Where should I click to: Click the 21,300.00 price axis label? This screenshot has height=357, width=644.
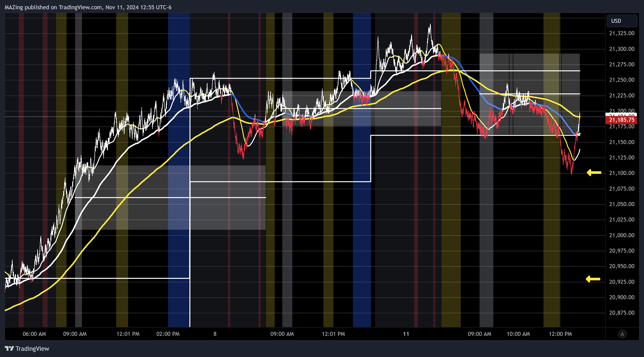pyautogui.click(x=622, y=49)
